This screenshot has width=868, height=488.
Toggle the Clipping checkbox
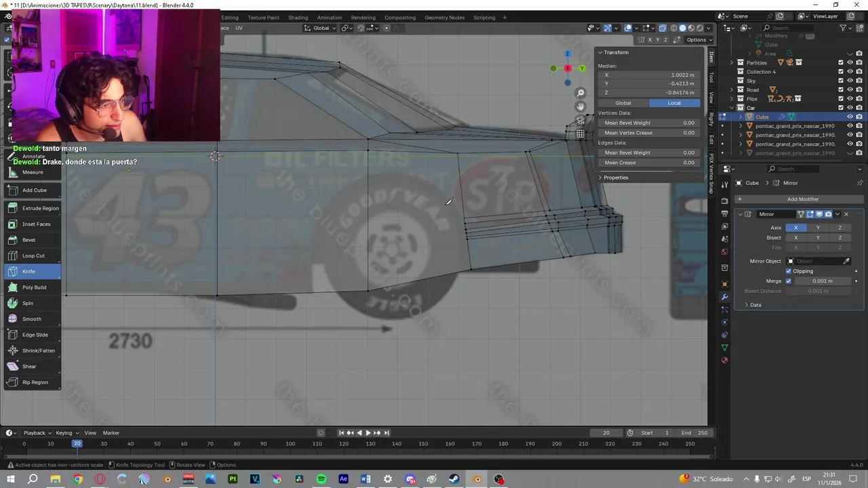789,271
